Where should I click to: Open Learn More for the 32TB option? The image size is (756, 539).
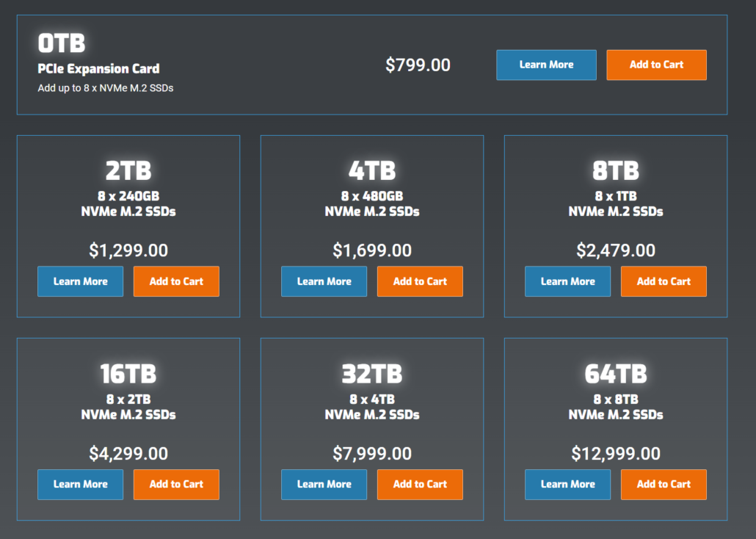(x=324, y=484)
